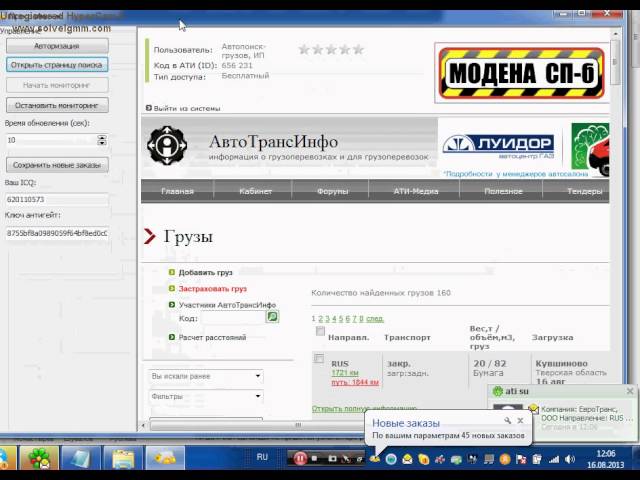The height and width of the screenshot is (480, 640).
Task: Click the Сохранить новые заказы button
Action: point(57,165)
